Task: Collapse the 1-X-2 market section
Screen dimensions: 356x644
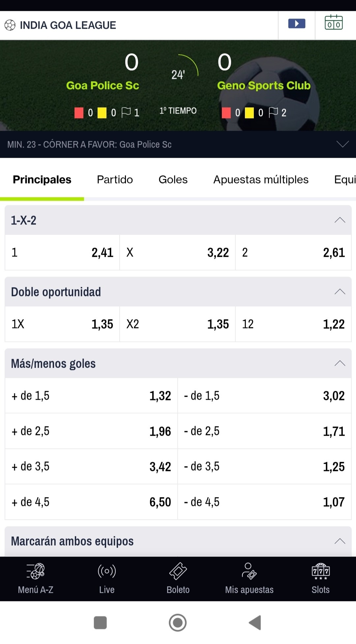Action: [340, 220]
